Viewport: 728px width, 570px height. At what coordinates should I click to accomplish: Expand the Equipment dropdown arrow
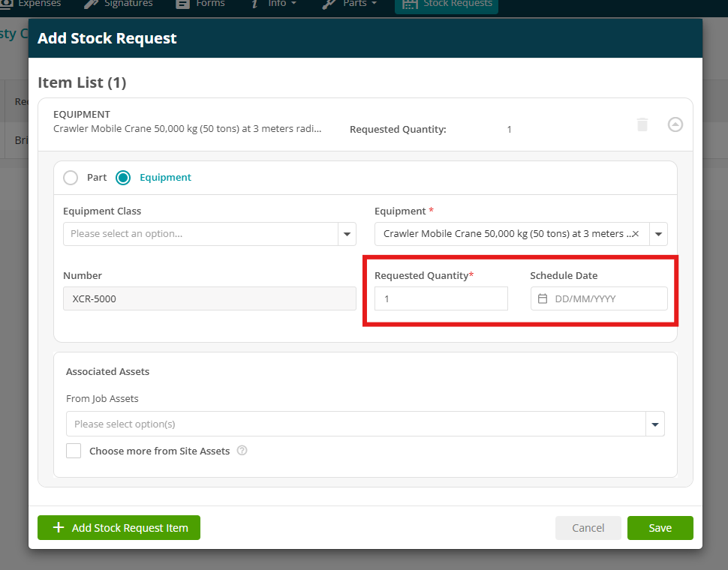click(x=658, y=234)
